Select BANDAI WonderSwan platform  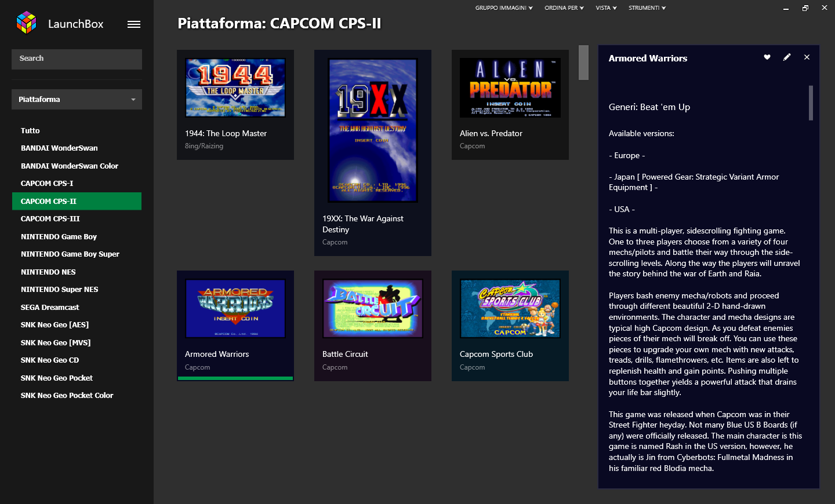(77, 148)
